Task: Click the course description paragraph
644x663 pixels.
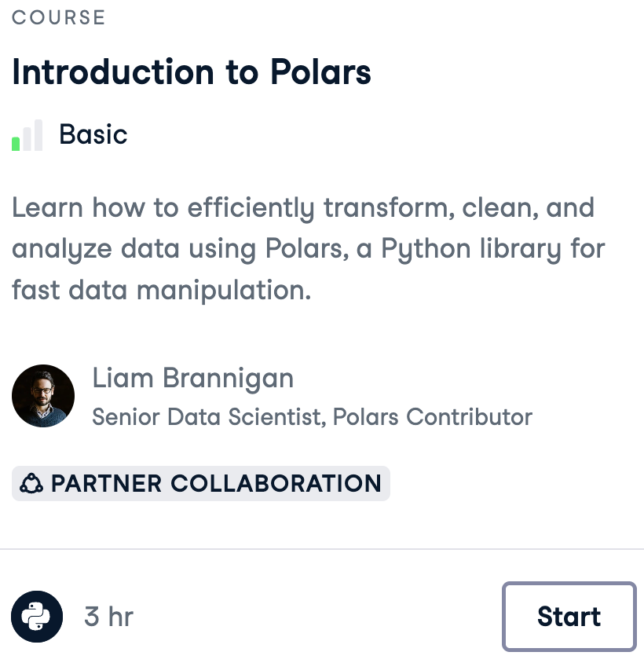Action: [306, 248]
